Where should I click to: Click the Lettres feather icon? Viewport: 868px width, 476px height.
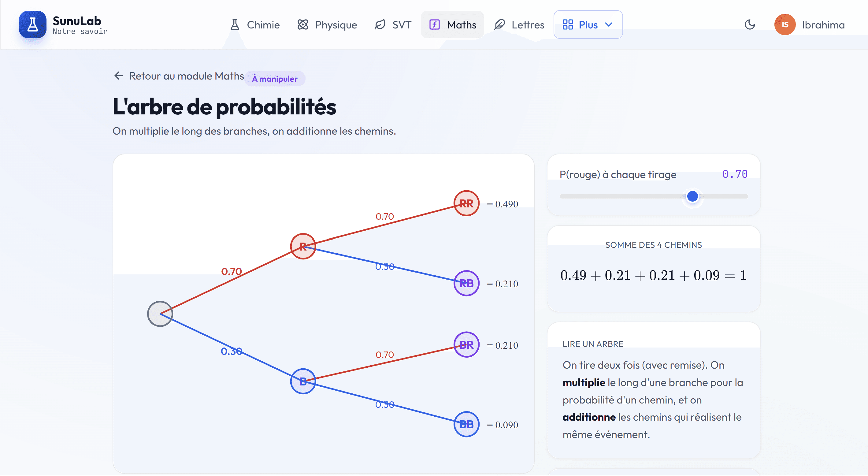[499, 24]
